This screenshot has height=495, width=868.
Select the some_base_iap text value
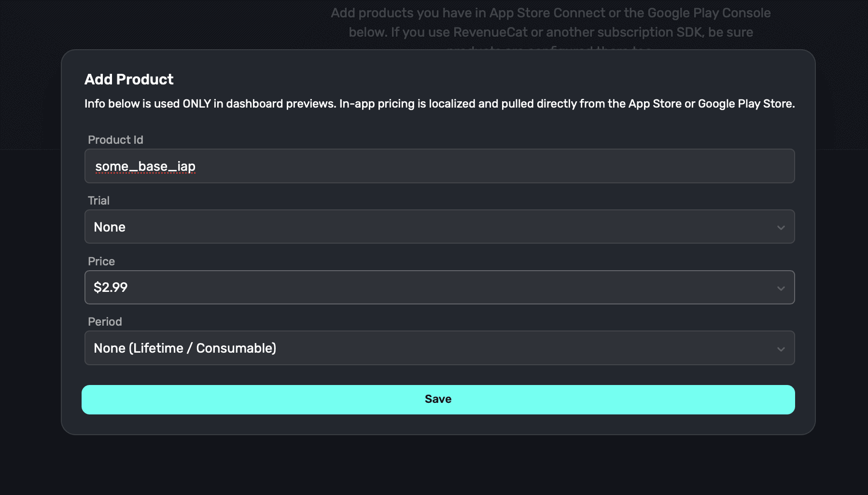pos(144,166)
